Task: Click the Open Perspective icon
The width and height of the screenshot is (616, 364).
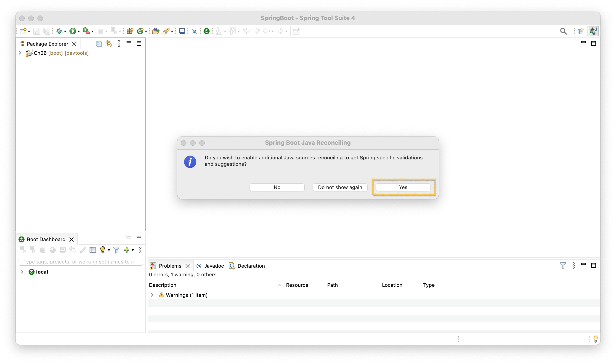Action: click(580, 31)
